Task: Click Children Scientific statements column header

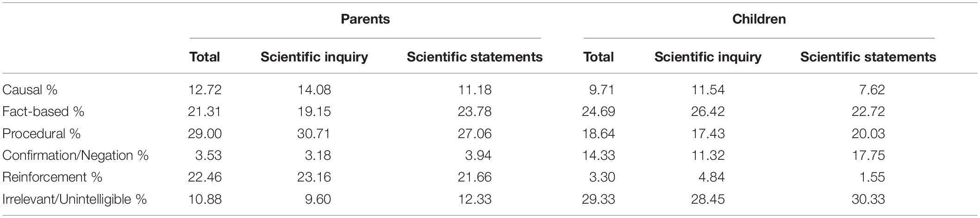Action: [x=868, y=57]
